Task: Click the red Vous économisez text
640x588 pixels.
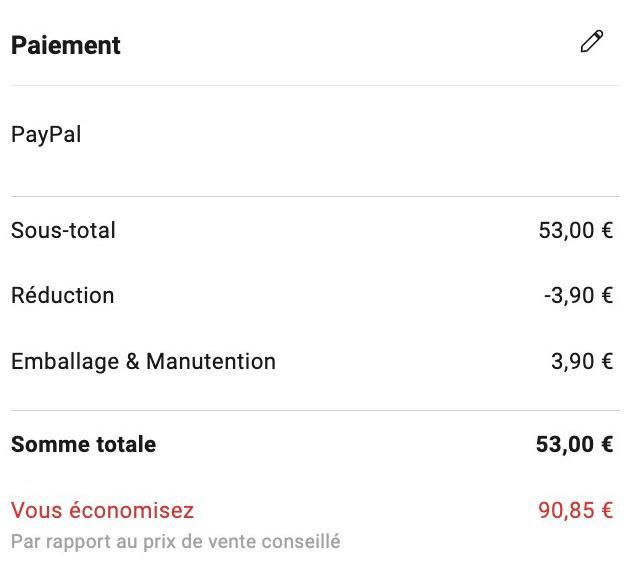Action: (x=102, y=510)
